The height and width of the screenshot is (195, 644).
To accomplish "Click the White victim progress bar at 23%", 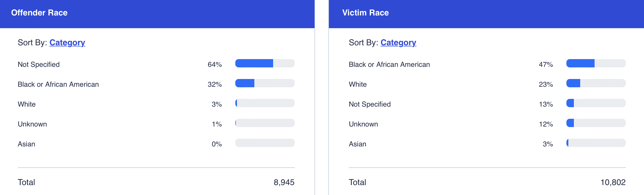I will [596, 83].
